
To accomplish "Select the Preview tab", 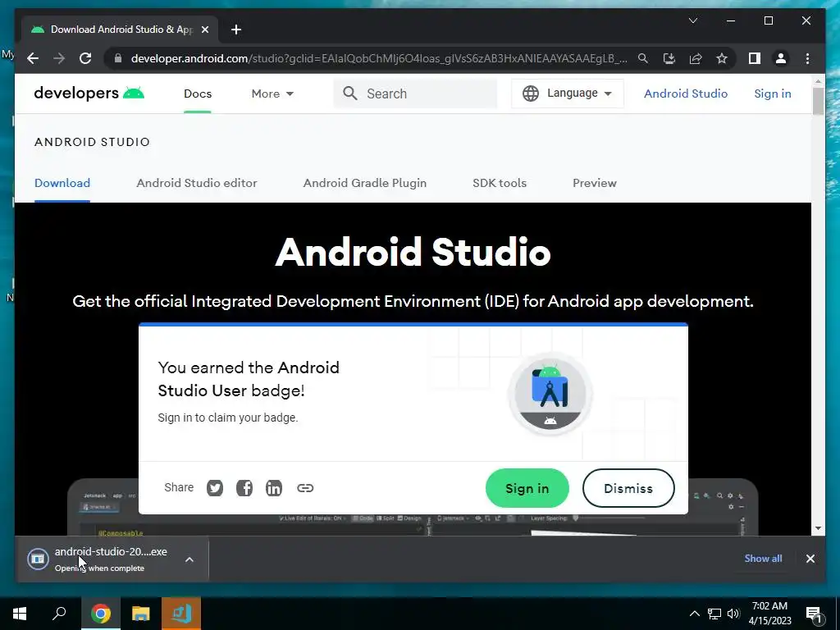I will click(x=595, y=183).
